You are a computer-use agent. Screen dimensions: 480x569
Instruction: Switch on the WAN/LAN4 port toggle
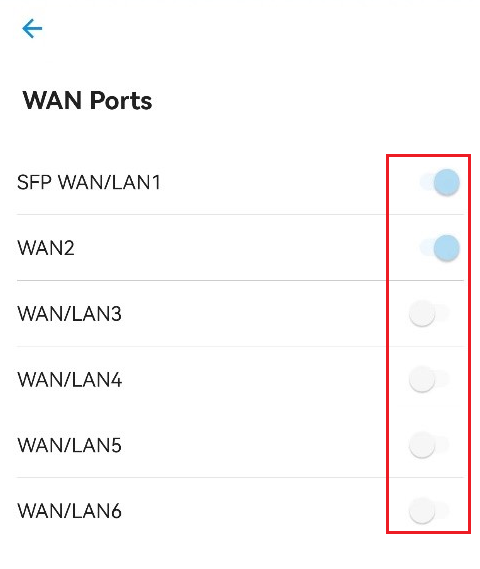coord(429,380)
